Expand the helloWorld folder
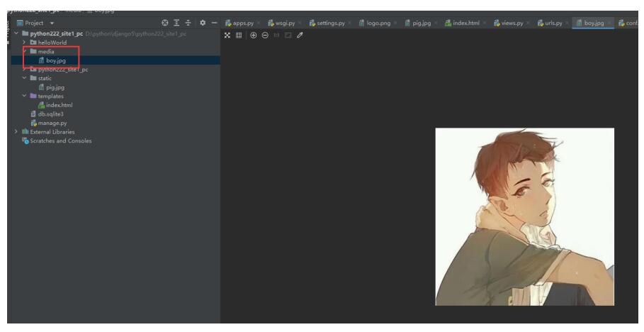This screenshot has height=332, width=644. pos(25,43)
